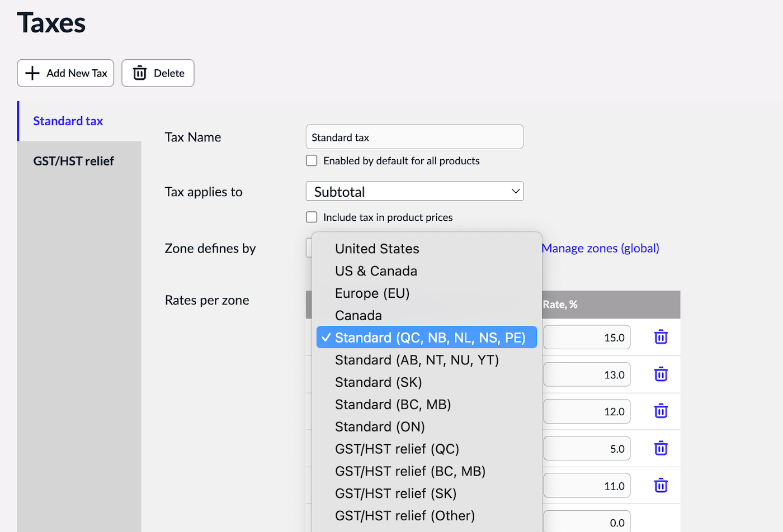Screen dimensions: 783x532
Task: Select 'GST/HST relief (QC)' zone option
Action: [397, 449]
